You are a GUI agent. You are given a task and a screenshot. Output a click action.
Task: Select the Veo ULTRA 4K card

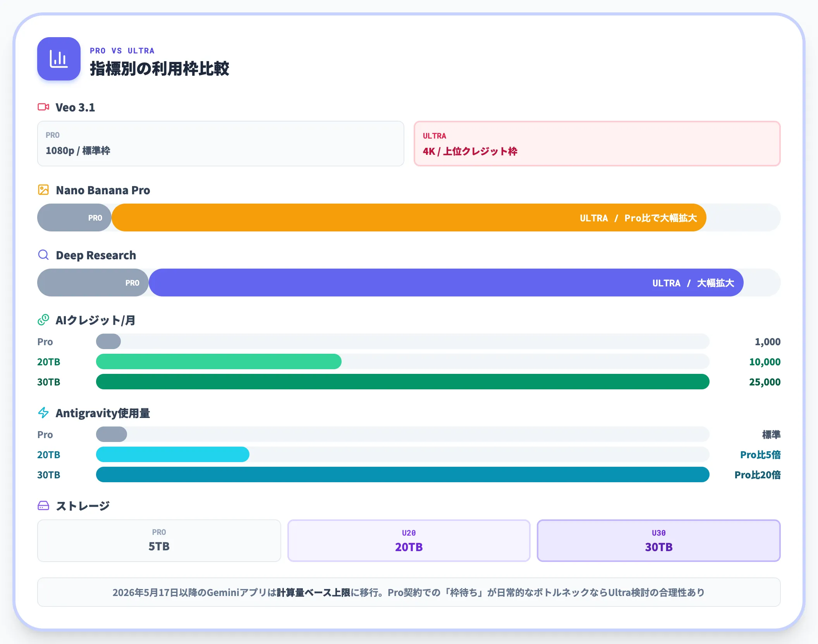click(x=597, y=144)
